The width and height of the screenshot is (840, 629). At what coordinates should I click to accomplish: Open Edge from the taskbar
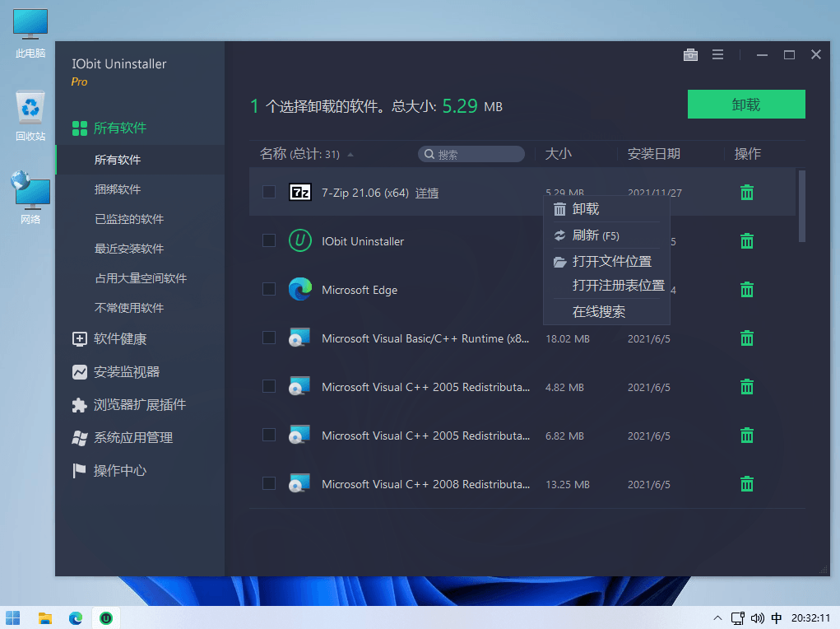tap(76, 618)
